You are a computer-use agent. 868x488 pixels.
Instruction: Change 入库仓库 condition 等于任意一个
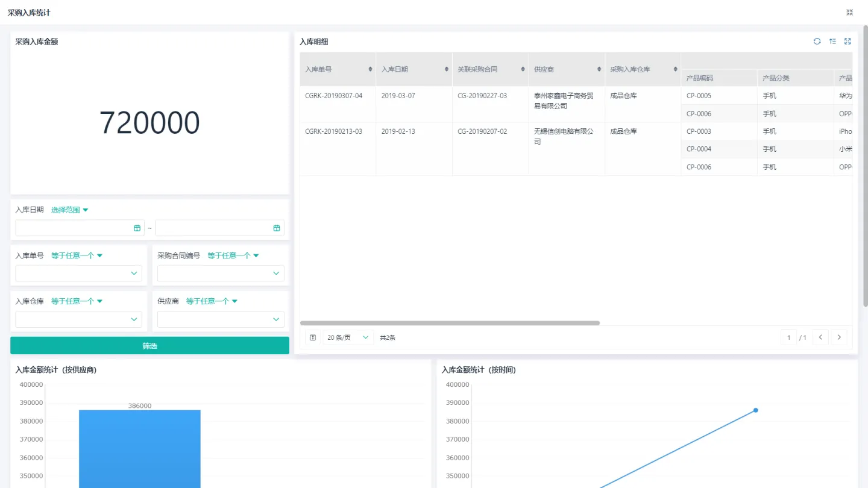[x=77, y=301]
